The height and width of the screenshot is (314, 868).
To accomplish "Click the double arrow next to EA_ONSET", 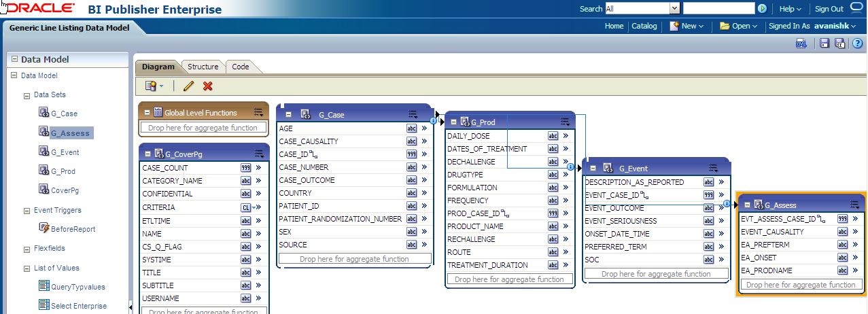I will pyautogui.click(x=856, y=258).
